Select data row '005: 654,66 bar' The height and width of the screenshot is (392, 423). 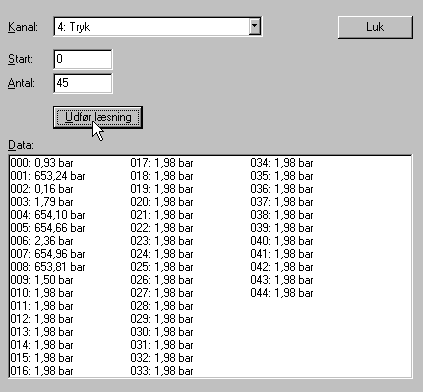pyautogui.click(x=48, y=228)
